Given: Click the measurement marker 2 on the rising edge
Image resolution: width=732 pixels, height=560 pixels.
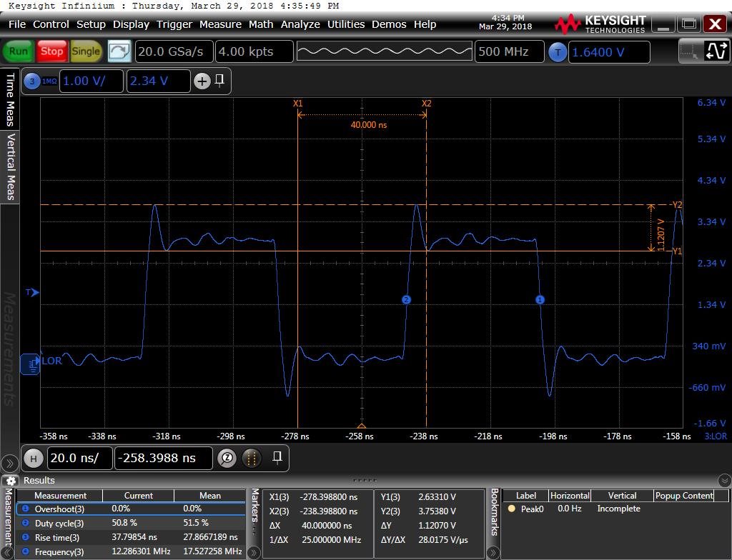Looking at the screenshot, I should pos(406,299).
